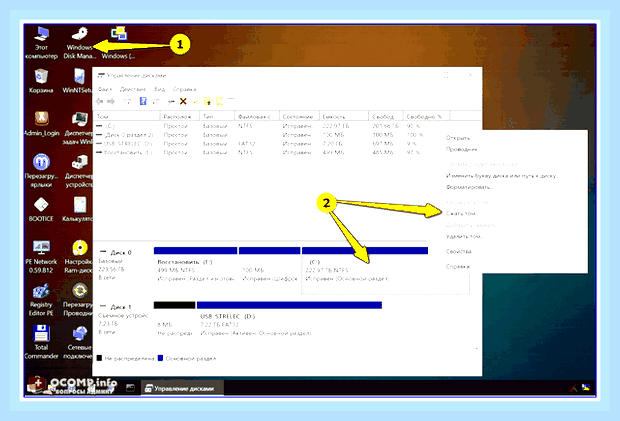Launch the WinNTSetup desktop shortcut
This screenshot has width=620, height=421.
click(78, 81)
